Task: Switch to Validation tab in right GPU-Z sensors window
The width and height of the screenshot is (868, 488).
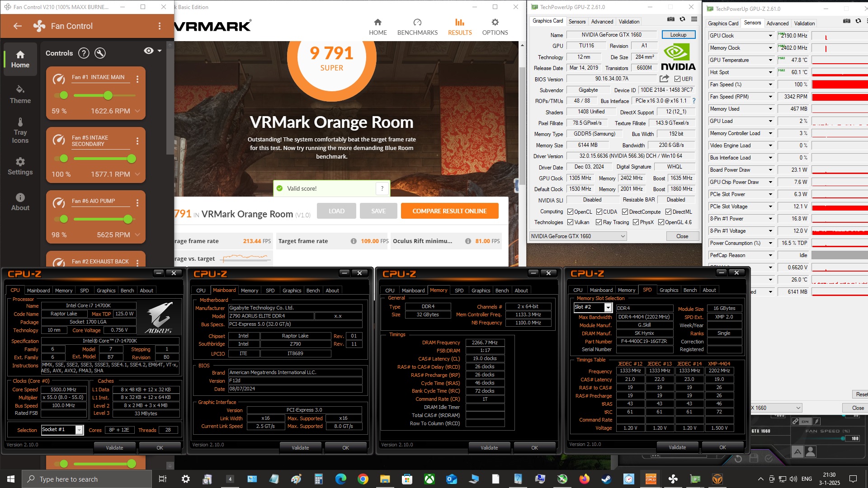Action: 804,23
